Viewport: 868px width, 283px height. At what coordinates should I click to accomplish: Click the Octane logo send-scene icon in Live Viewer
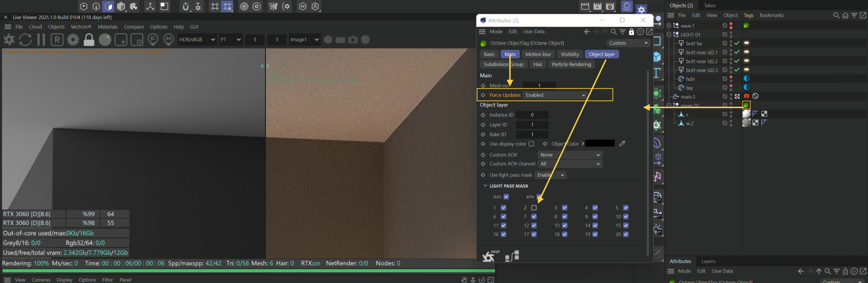tap(9, 40)
